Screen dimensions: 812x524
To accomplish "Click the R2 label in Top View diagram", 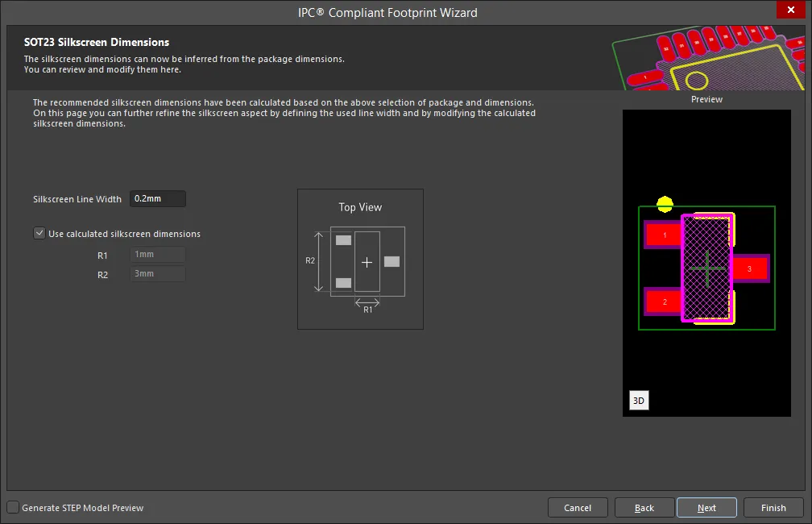I will point(309,260).
